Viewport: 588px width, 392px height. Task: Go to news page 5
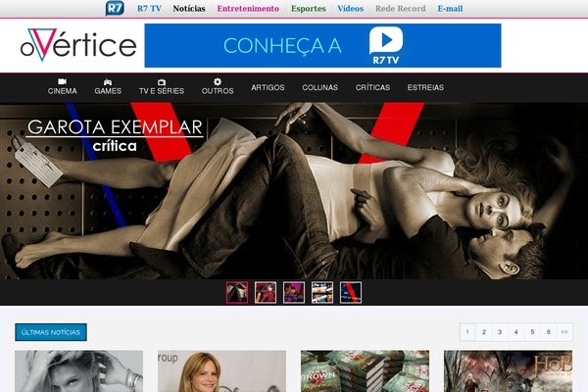tap(532, 332)
